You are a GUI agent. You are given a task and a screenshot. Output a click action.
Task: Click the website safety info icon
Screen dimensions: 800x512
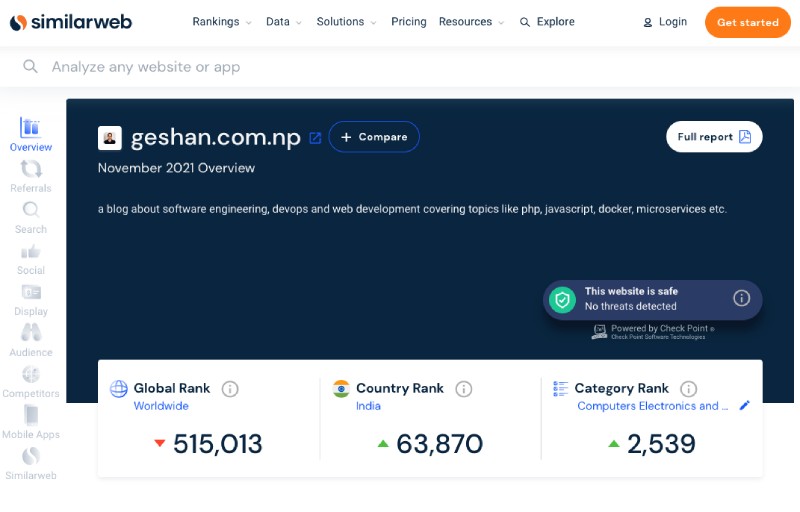[741, 298]
